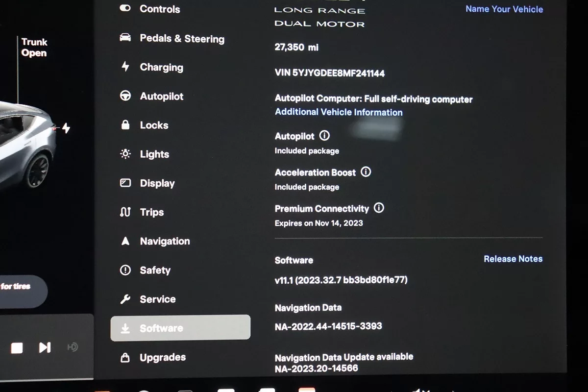Open Additional Vehicle Information link
Viewport: 588px width, 392px height.
339,112
